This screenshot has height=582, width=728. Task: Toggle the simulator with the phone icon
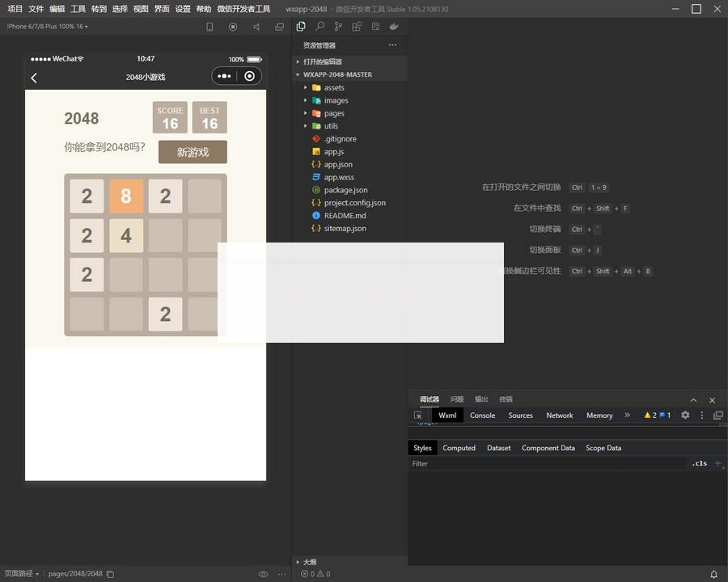pyautogui.click(x=210, y=26)
